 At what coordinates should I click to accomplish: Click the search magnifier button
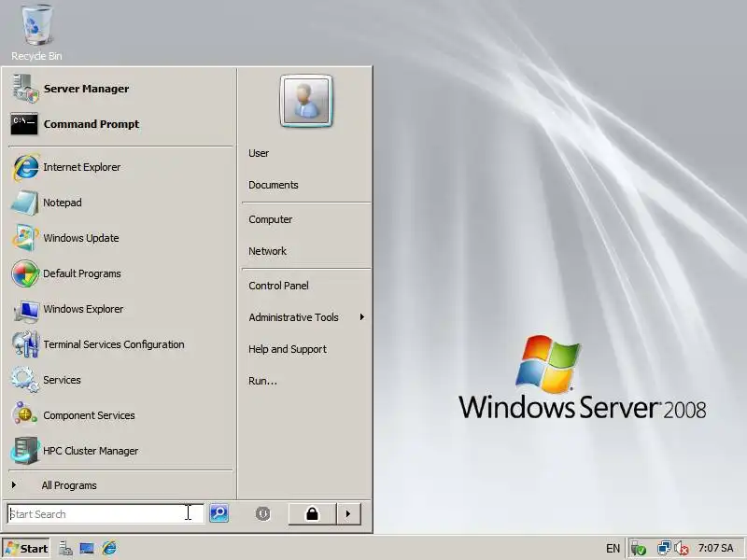point(219,513)
